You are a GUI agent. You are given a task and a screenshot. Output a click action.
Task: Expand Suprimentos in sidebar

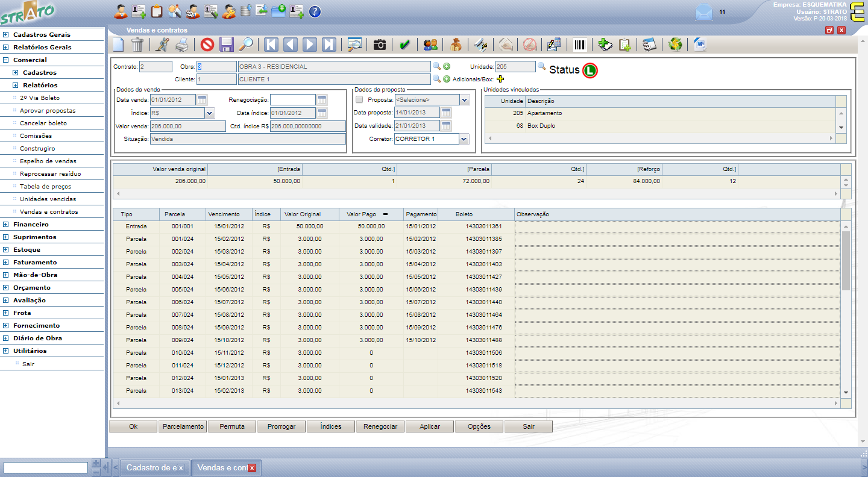point(6,237)
